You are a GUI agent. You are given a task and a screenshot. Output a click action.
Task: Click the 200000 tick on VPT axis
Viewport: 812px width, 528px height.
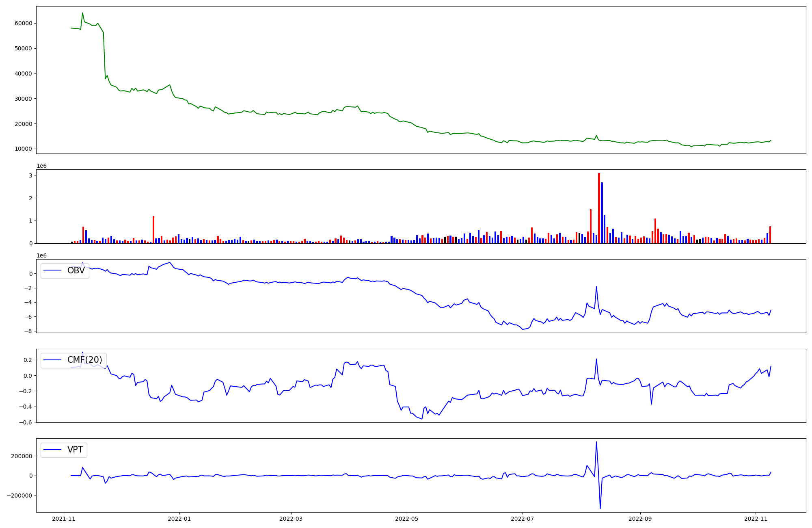click(x=22, y=456)
